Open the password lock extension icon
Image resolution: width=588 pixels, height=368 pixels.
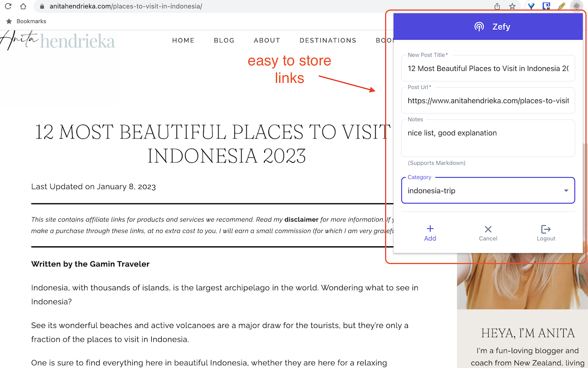(546, 6)
